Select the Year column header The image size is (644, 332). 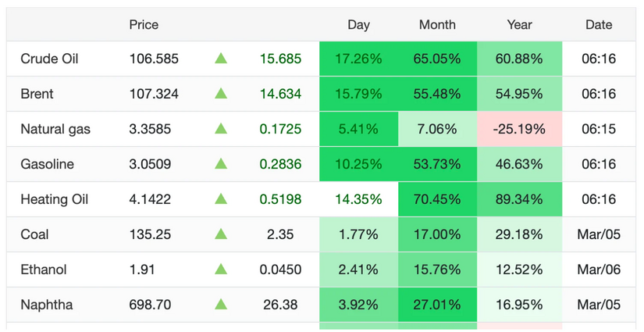pyautogui.click(x=519, y=25)
